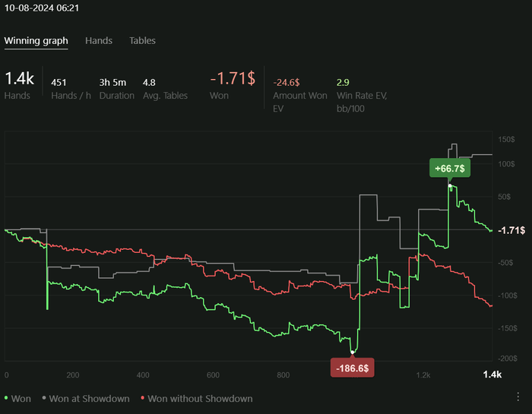
Task: Open the three-dot options menu
Action: tap(518, 397)
